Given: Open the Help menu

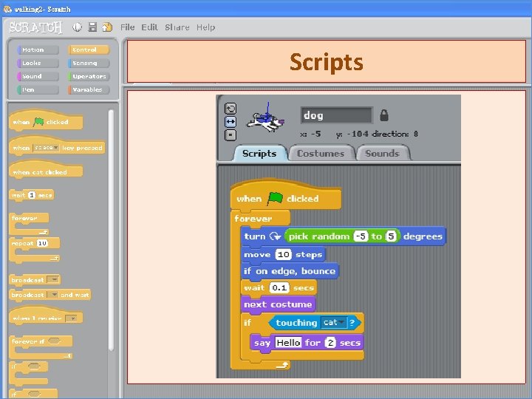Looking at the screenshot, I should pos(205,27).
